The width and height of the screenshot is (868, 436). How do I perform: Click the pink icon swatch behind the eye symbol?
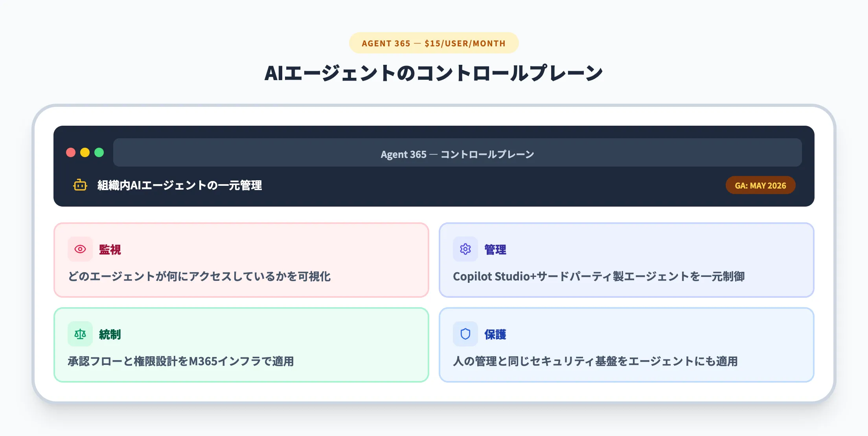(80, 249)
